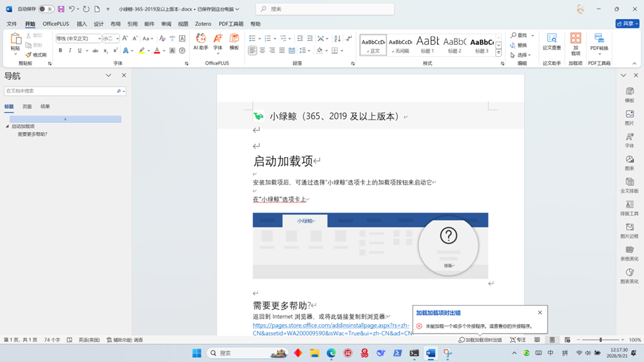Open the 模板 side panel icon
The width and height of the screenshot is (644, 362).
[629, 95]
